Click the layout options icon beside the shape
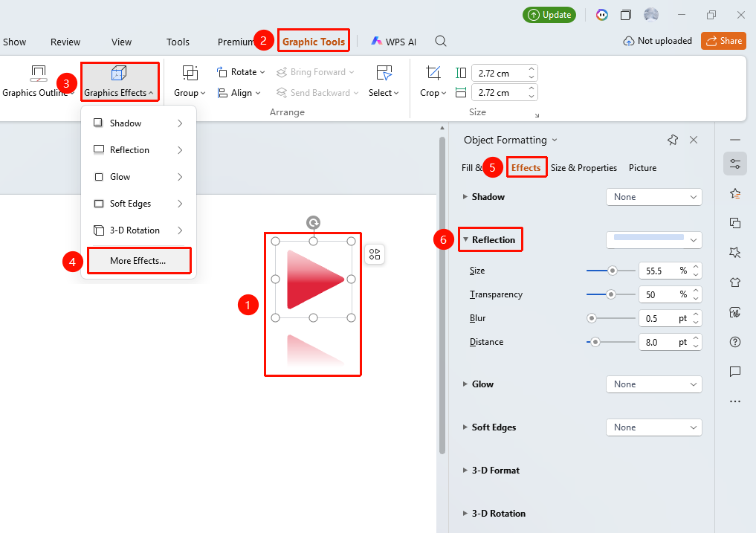756x533 pixels. pyautogui.click(x=375, y=254)
